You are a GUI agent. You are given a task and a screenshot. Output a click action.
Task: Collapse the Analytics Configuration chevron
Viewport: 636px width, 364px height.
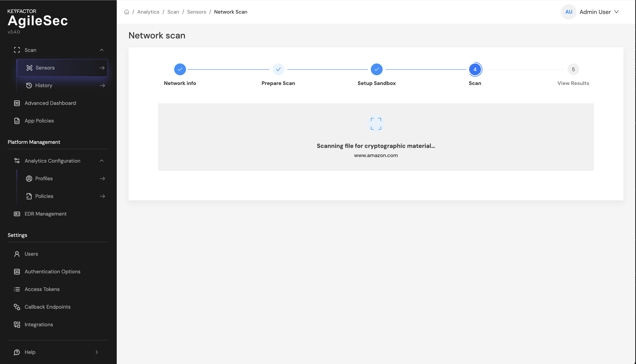click(102, 161)
